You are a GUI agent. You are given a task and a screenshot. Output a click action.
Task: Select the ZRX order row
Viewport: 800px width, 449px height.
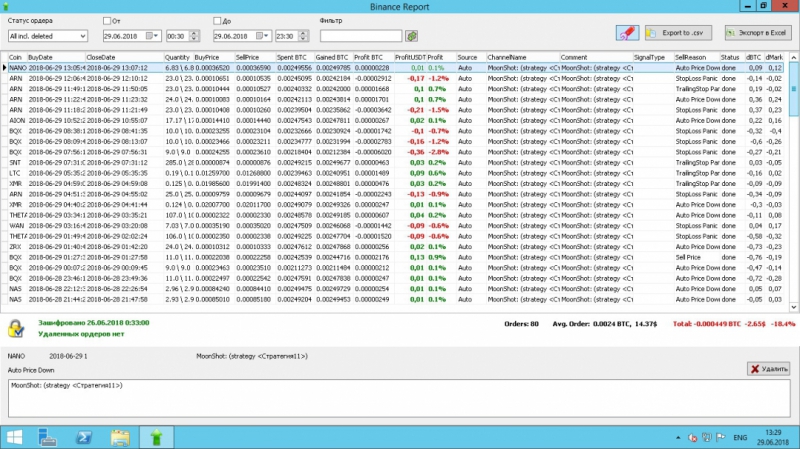point(395,246)
